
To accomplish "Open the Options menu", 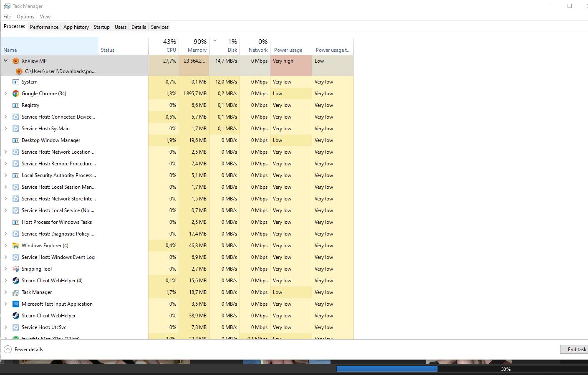I will coord(25,17).
